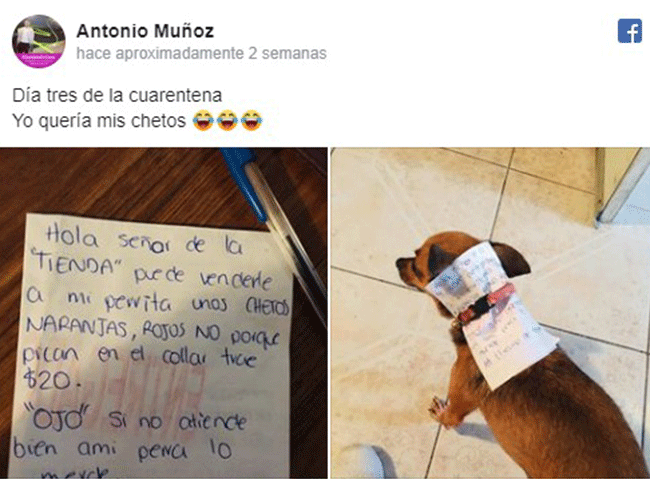Screen dimensions: 650x479
Task: Select the "Yo quería mis chetos" text
Action: point(99,121)
